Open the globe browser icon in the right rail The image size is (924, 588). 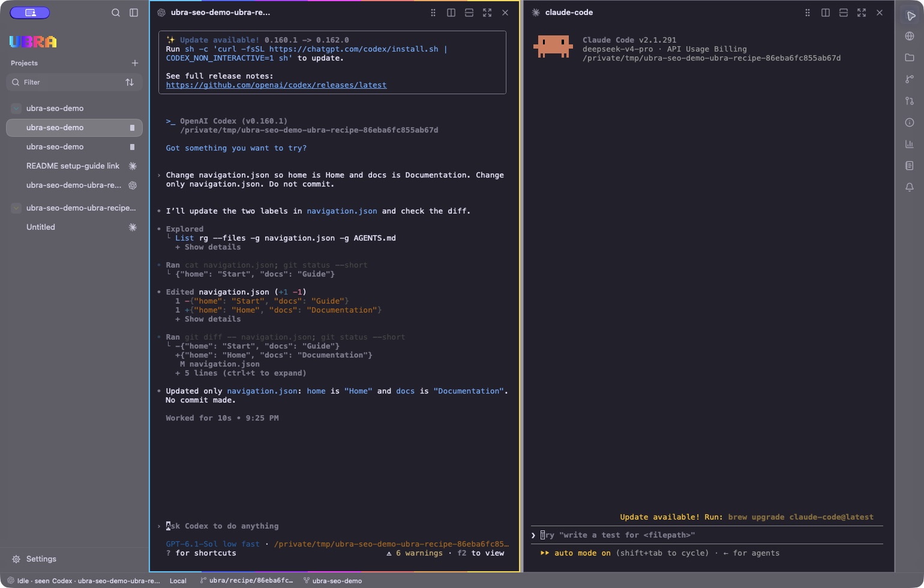[x=910, y=36]
